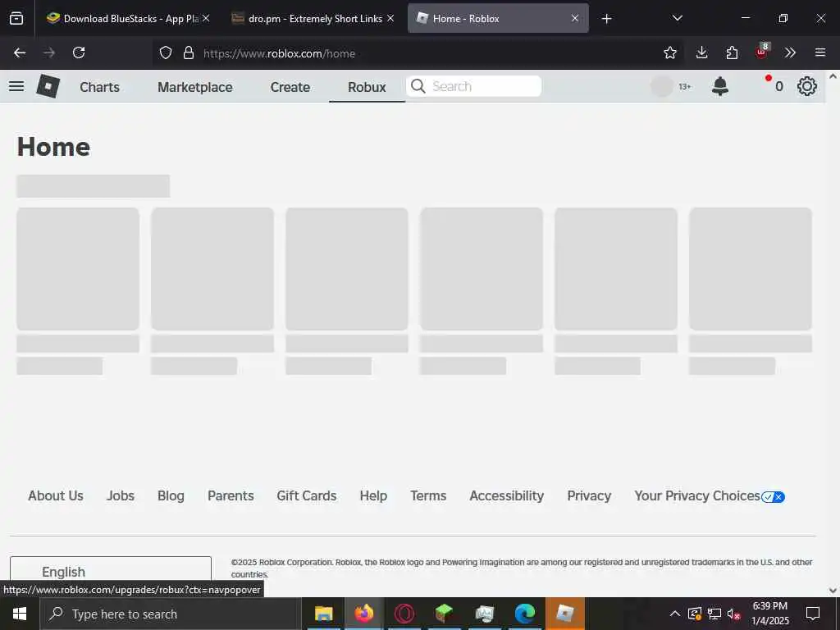
Task: Click the Roblox search field
Action: (x=474, y=86)
